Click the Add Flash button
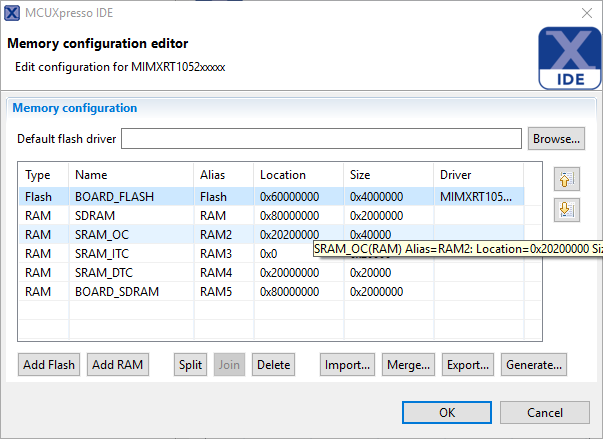This screenshot has width=603, height=439. (49, 365)
